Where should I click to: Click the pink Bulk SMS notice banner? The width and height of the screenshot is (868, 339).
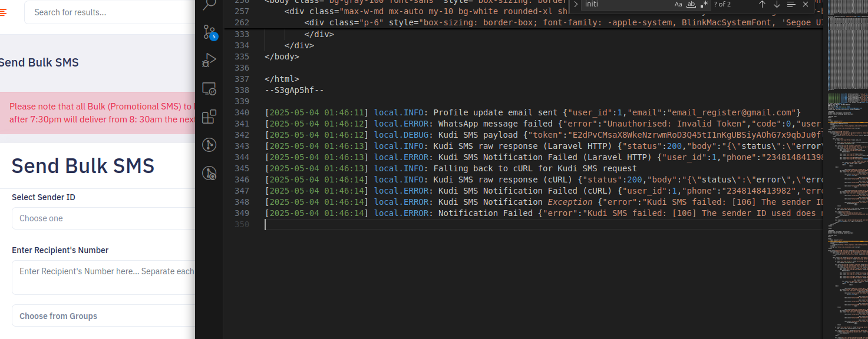pyautogui.click(x=97, y=112)
